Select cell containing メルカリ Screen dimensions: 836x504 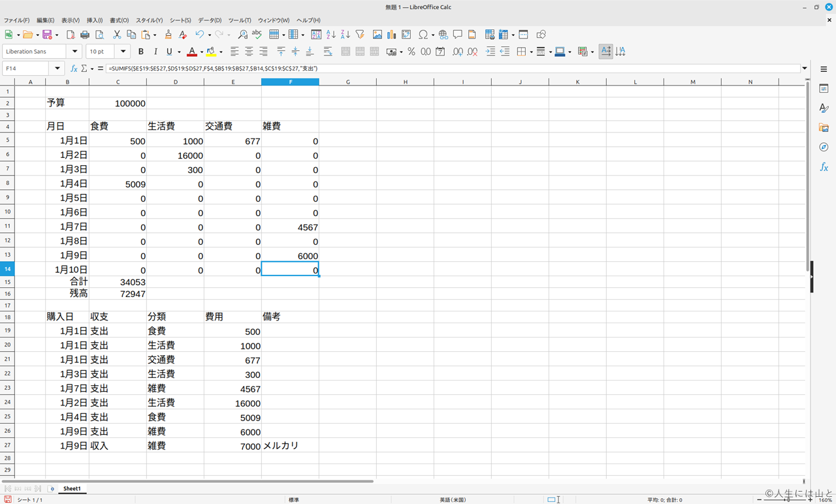pyautogui.click(x=290, y=445)
